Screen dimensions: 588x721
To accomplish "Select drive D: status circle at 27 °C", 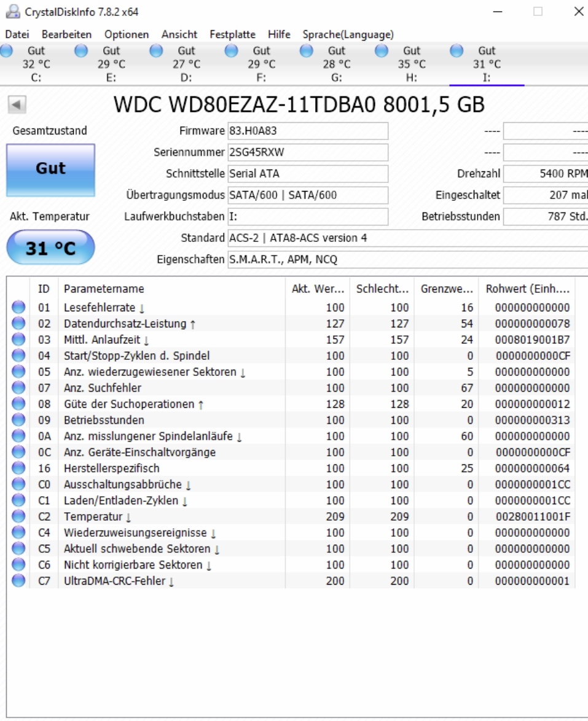I will point(156,50).
